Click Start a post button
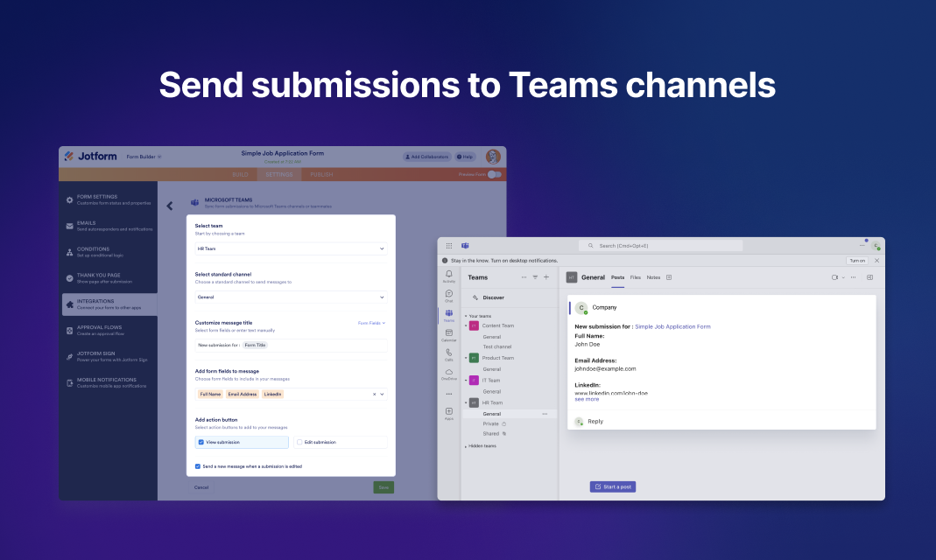The image size is (936, 560). click(x=613, y=486)
